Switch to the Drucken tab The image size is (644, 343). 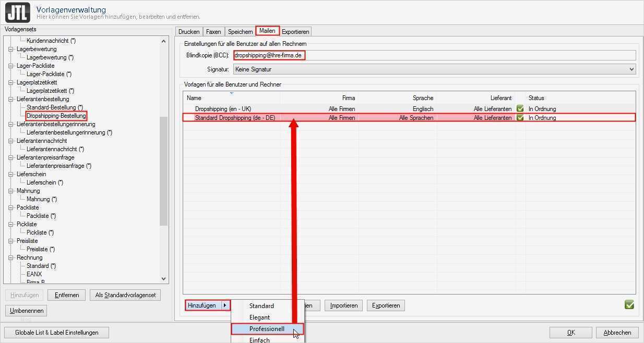[x=189, y=32]
